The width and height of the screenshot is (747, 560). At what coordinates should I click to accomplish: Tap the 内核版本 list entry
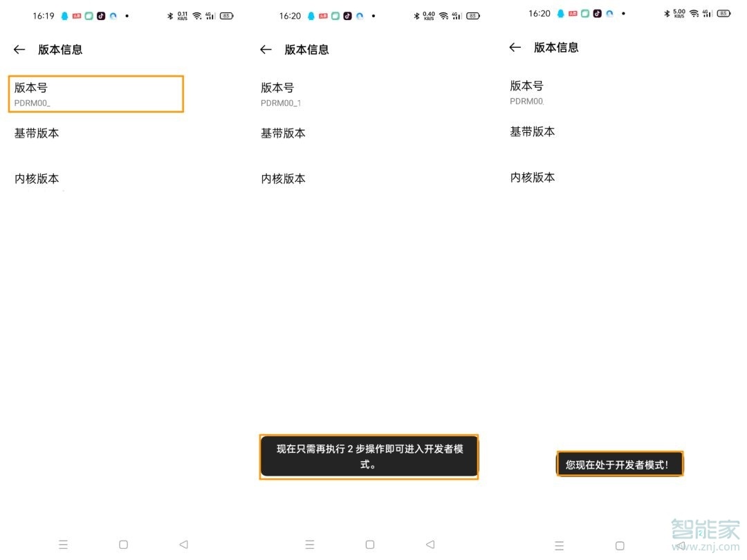37,178
